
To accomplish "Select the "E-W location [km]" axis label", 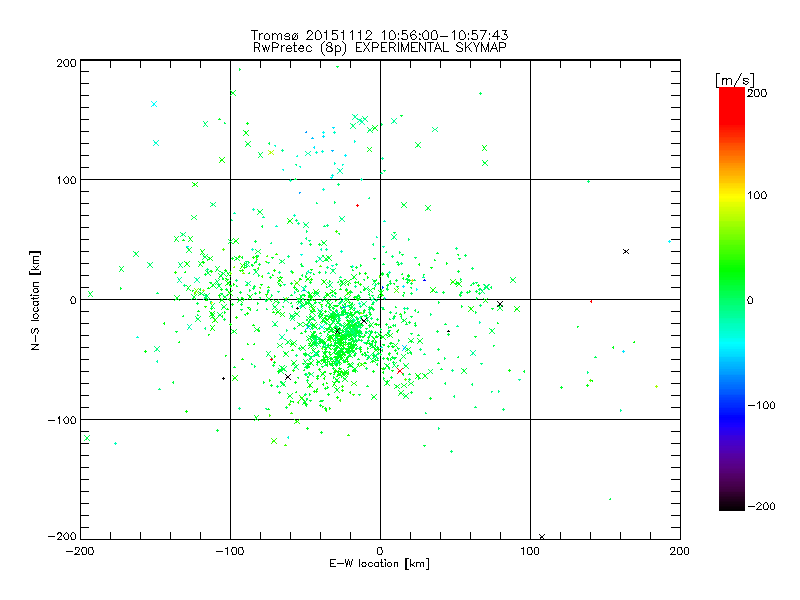I will tap(379, 564).
